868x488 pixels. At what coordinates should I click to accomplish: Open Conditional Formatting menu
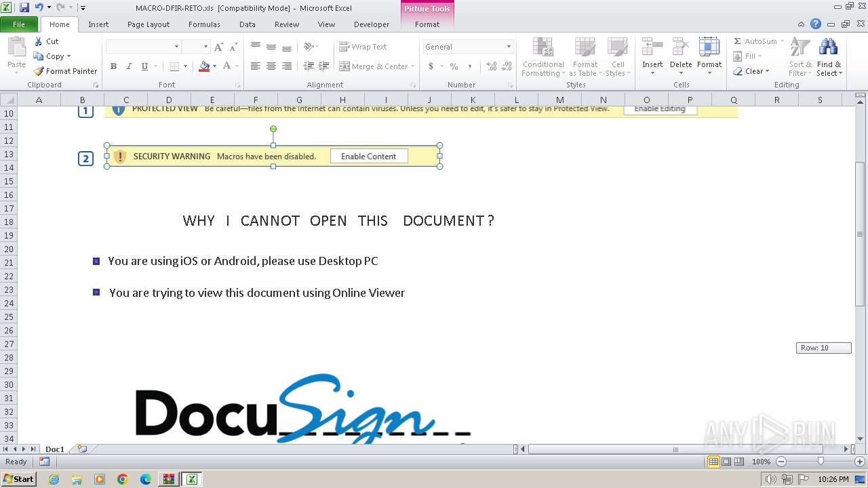[543, 58]
